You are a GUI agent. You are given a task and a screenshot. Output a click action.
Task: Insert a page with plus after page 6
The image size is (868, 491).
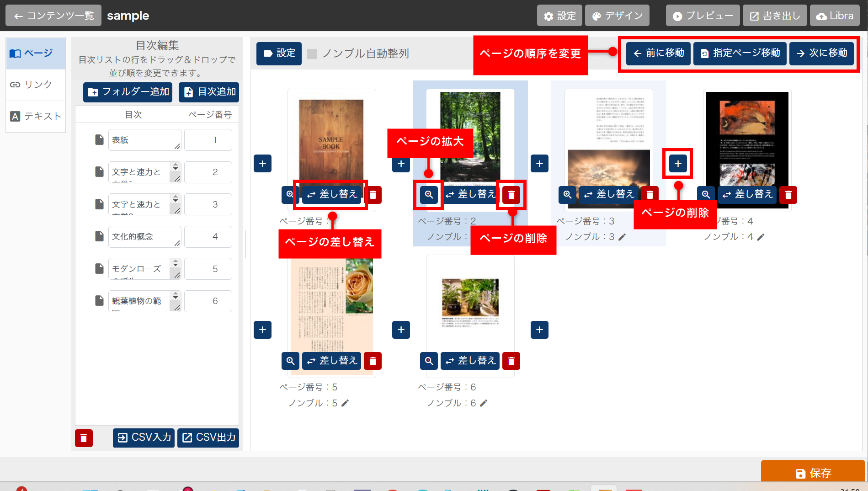pos(539,330)
